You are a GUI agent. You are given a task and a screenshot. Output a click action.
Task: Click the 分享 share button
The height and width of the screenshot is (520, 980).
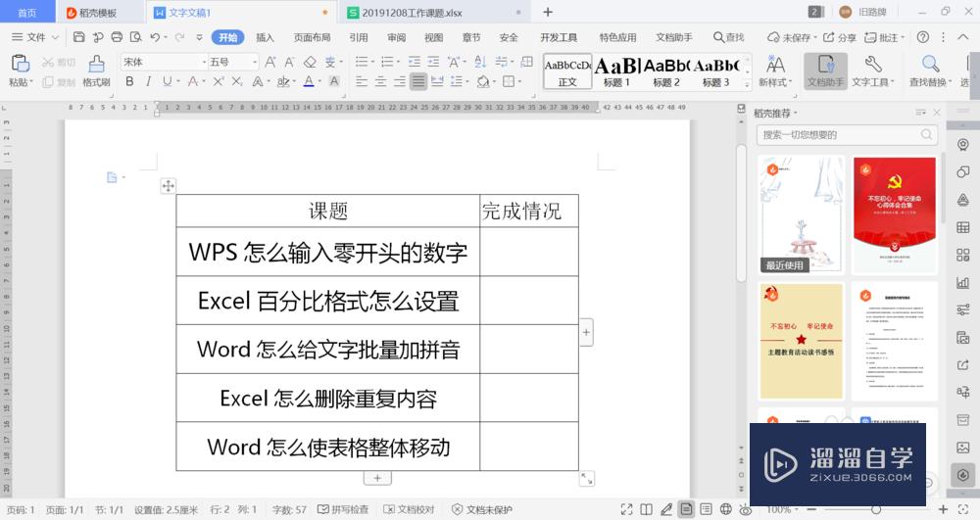tap(840, 37)
